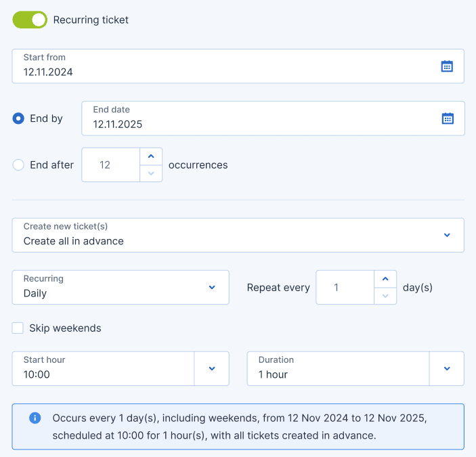Open calendar picker for Start from date
The height and width of the screenshot is (457, 476).
tap(447, 66)
